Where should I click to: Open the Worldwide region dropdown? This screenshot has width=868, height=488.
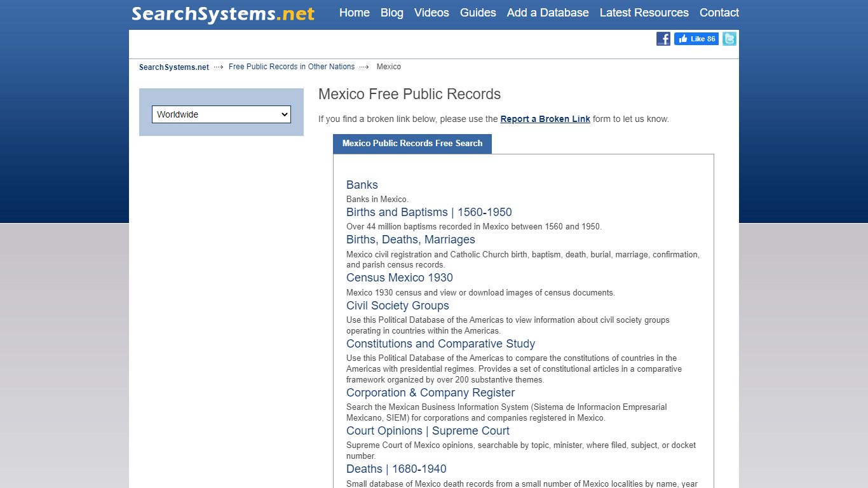click(221, 114)
